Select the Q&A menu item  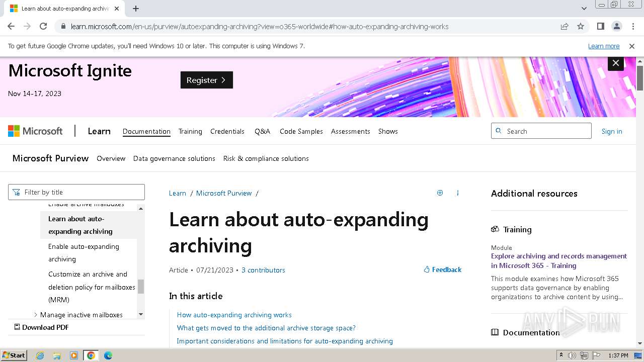point(262,131)
